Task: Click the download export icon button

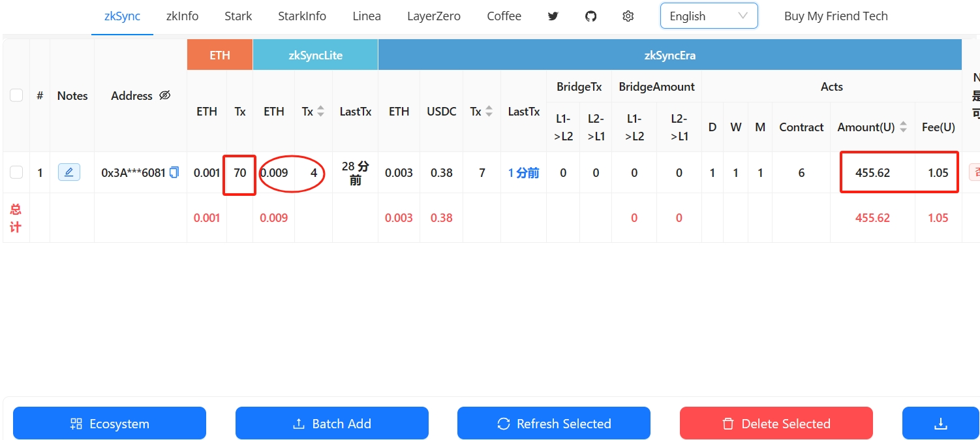Action: tap(940, 424)
